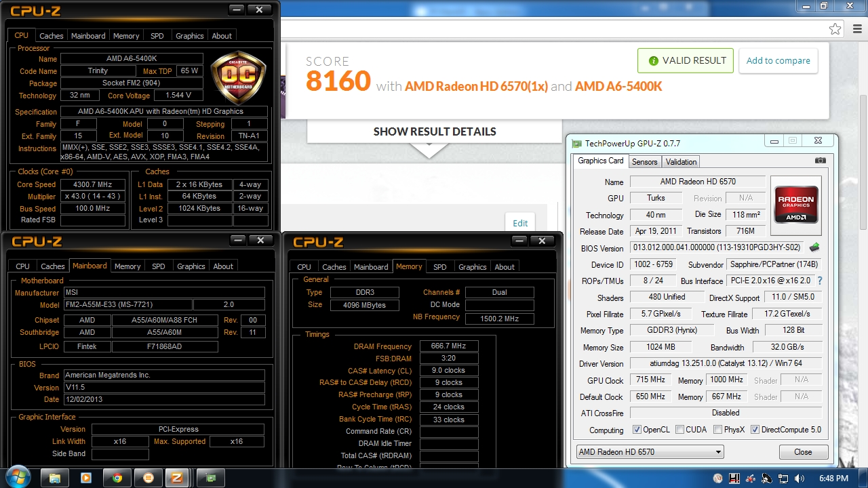
Task: Click the LPCIO chip name F71868AD
Action: tap(165, 346)
